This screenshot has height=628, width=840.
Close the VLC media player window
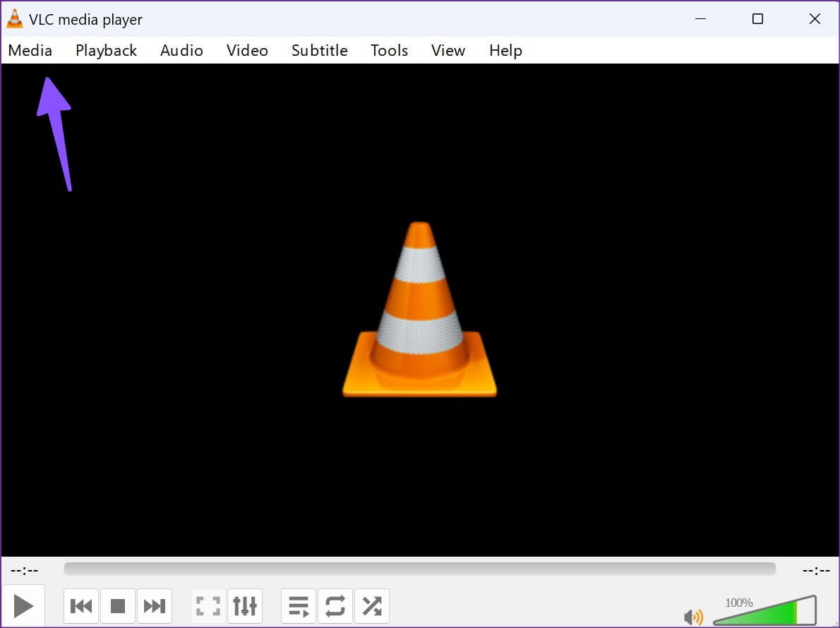click(815, 19)
